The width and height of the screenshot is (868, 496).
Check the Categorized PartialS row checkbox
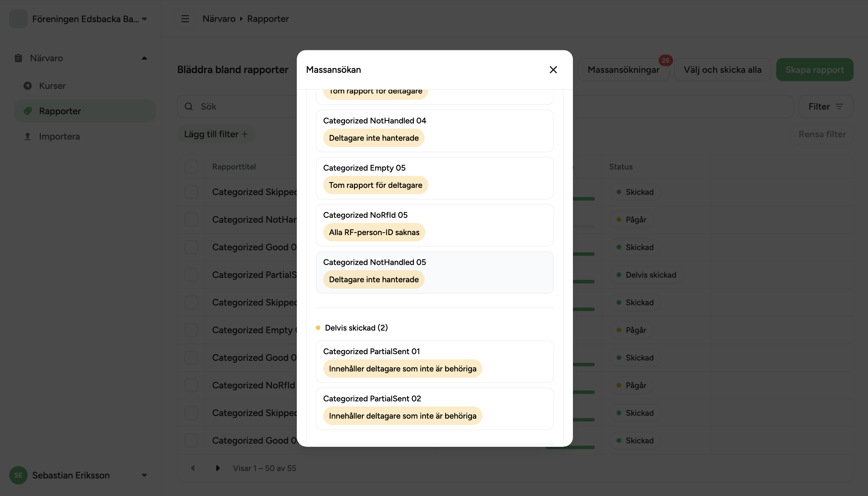pos(191,274)
